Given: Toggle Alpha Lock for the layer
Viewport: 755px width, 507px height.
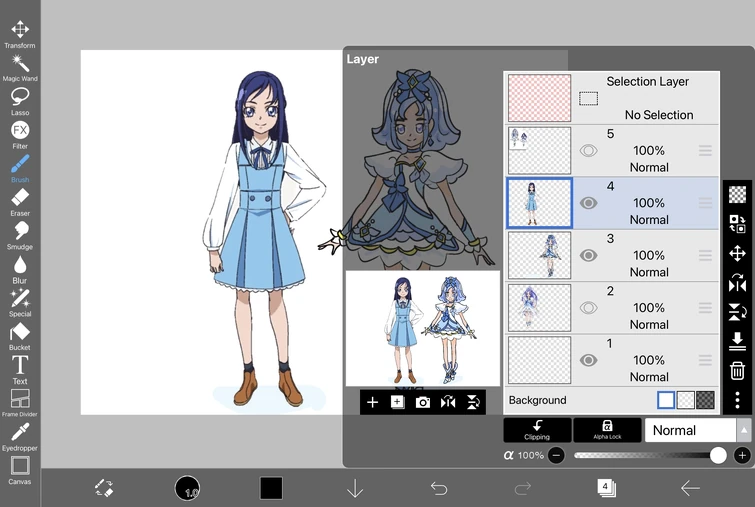Looking at the screenshot, I should coord(607,429).
